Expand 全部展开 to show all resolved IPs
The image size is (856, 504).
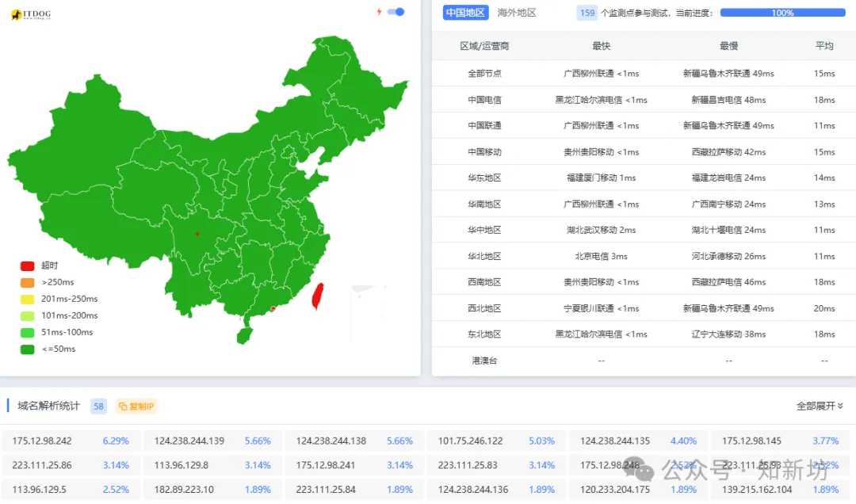[x=815, y=406]
